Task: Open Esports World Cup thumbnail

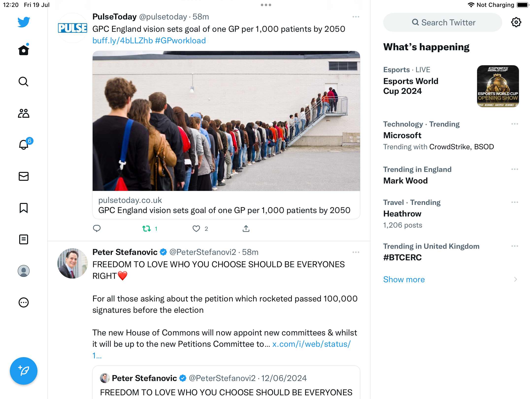Action: pos(498,86)
